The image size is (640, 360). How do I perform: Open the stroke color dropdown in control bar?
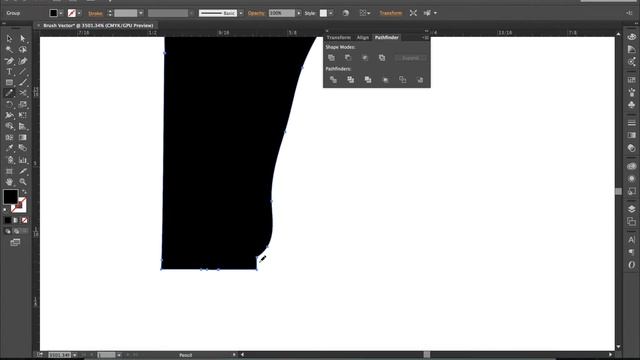pyautogui.click(x=79, y=13)
